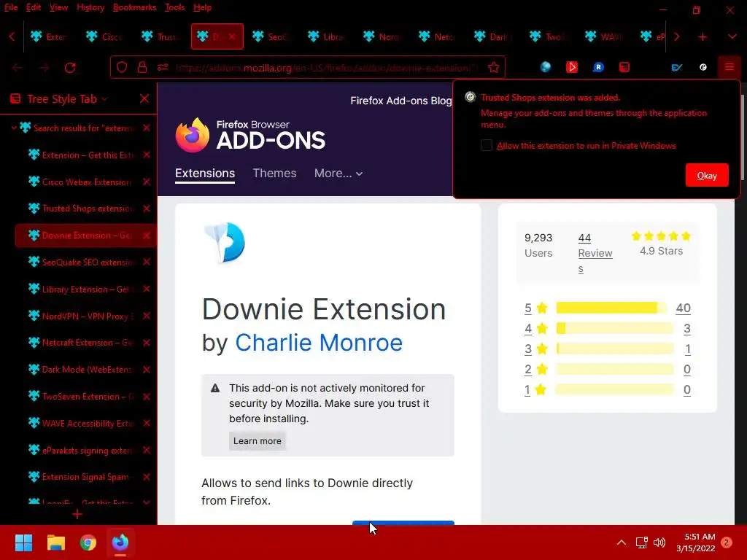Switch to the SeoQ browser tab
This screenshot has width=747, height=560.
point(273,36)
